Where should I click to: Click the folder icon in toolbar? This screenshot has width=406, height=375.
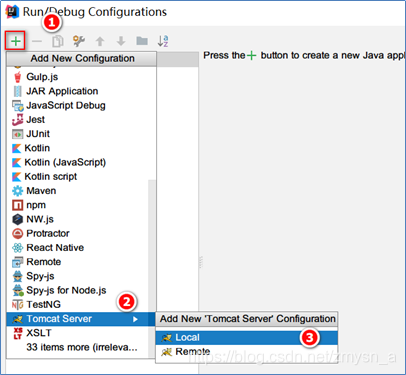point(142,41)
